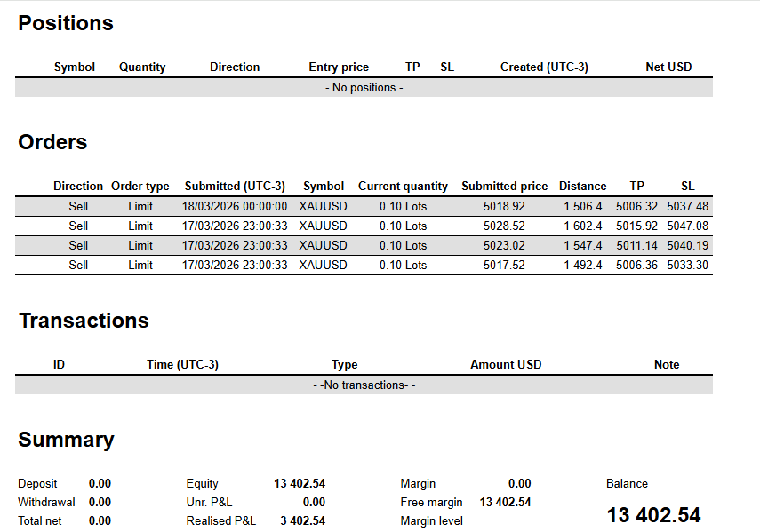Click the Positions section heading

click(66, 24)
